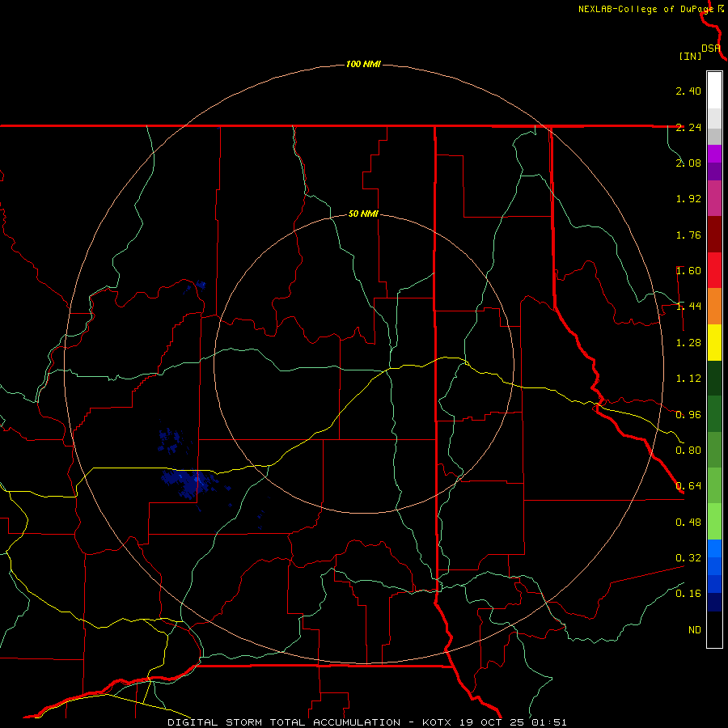Click the Digital Storm Total Accumulation caption
Viewport: 728px width, 728px height.
point(283,722)
